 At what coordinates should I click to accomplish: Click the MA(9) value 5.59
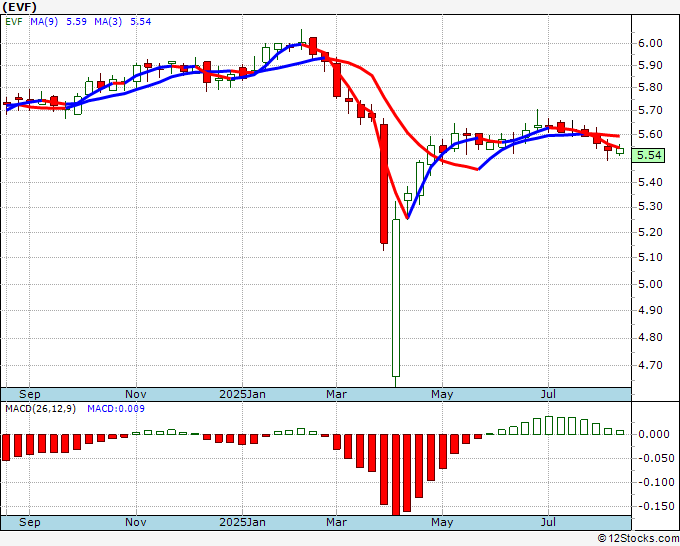(76, 22)
